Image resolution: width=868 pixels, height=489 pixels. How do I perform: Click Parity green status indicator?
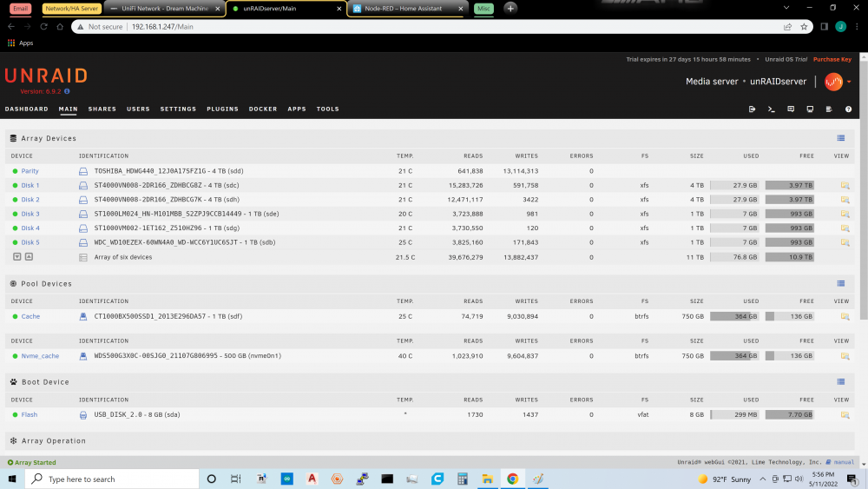pos(15,172)
